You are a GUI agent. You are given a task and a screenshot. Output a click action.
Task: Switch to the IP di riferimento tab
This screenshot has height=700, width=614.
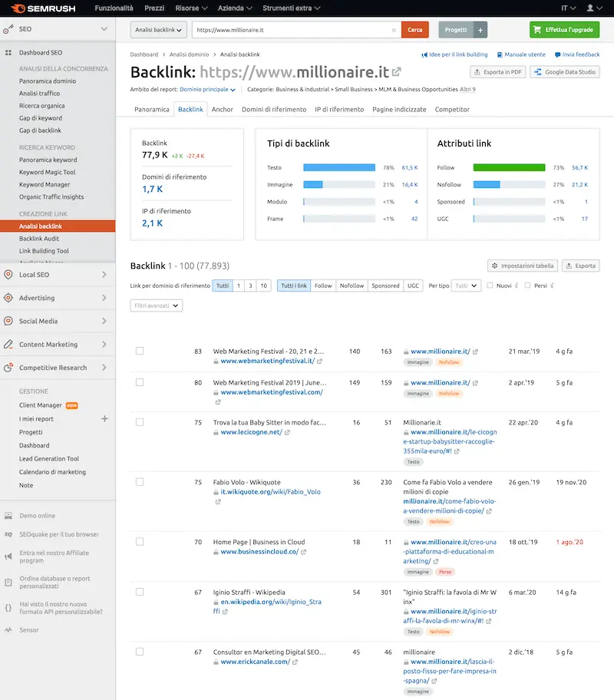click(x=339, y=109)
